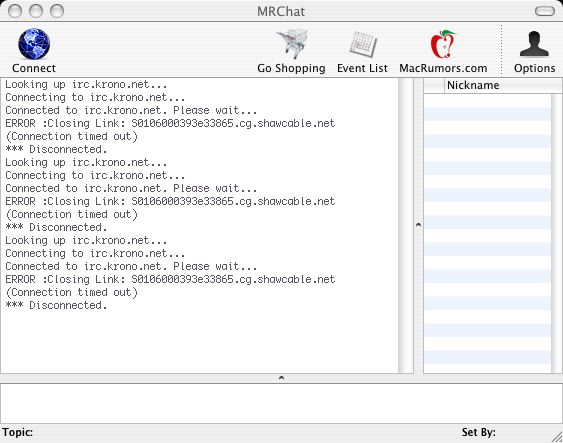Click first 'ERROR :Closing Link' line
This screenshot has width=563, height=443.
pos(170,123)
